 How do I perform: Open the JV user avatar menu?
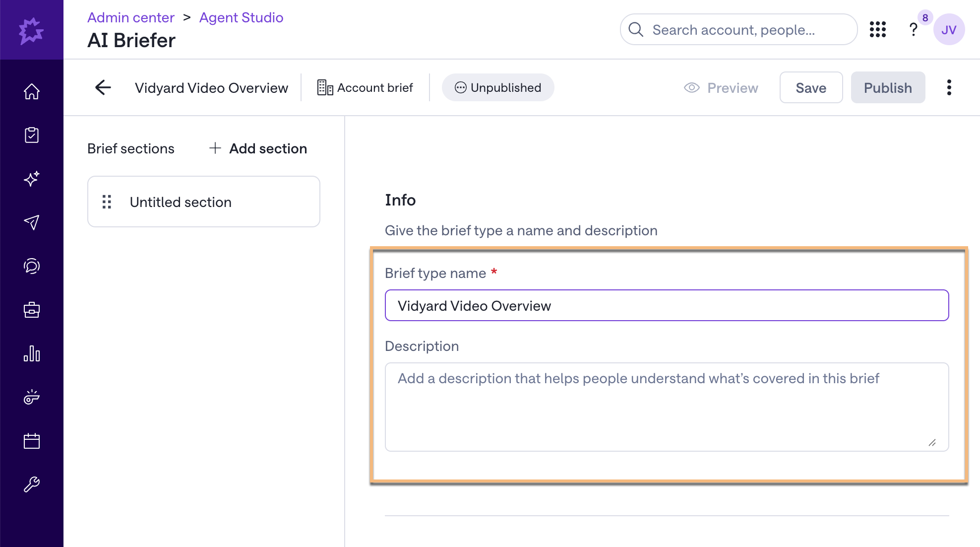(949, 30)
